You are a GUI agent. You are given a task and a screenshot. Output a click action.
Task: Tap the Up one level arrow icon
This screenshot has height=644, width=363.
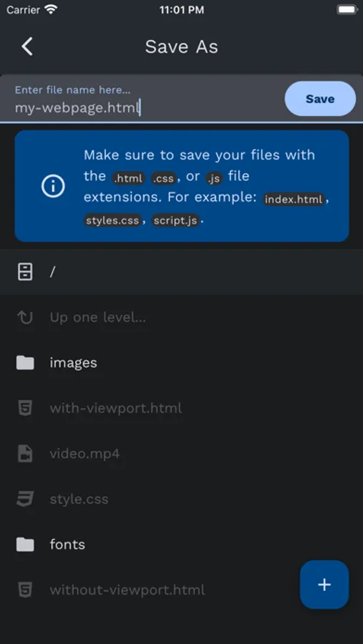(24, 318)
